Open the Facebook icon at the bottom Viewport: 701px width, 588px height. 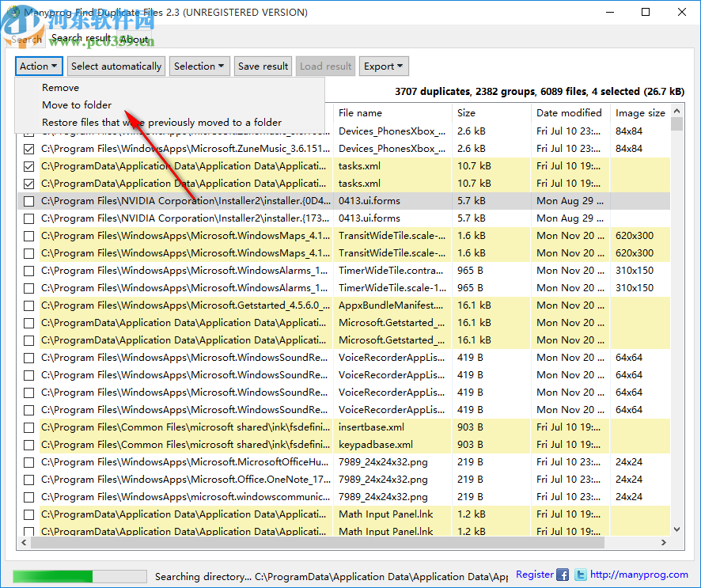coord(562,575)
